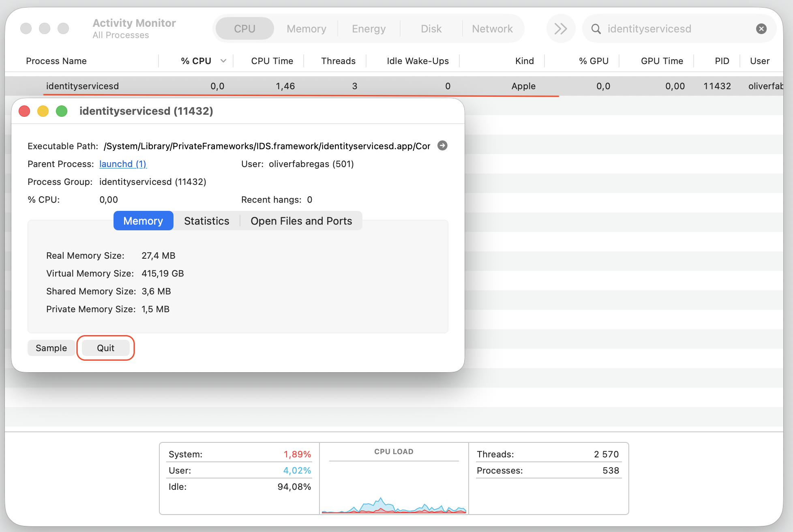Sort by Kind column header
Screen dimensions: 793x532
(x=524, y=61)
